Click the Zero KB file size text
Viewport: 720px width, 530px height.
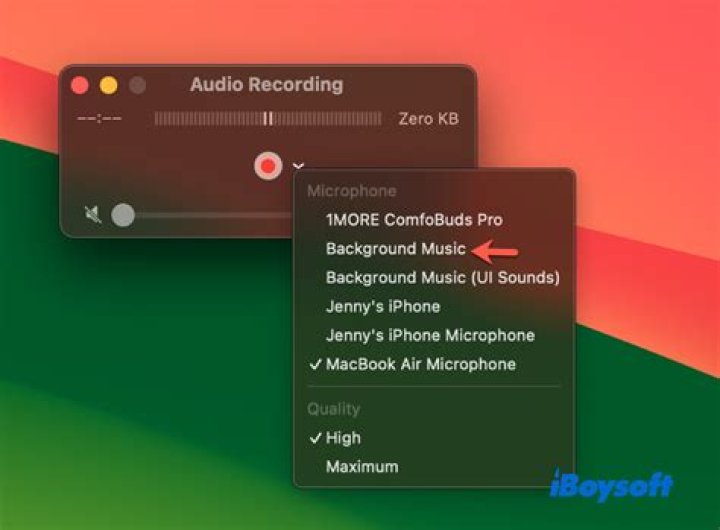click(x=428, y=118)
